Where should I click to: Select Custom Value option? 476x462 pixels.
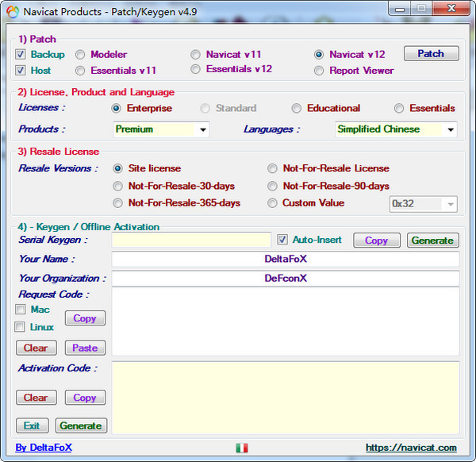(x=272, y=203)
